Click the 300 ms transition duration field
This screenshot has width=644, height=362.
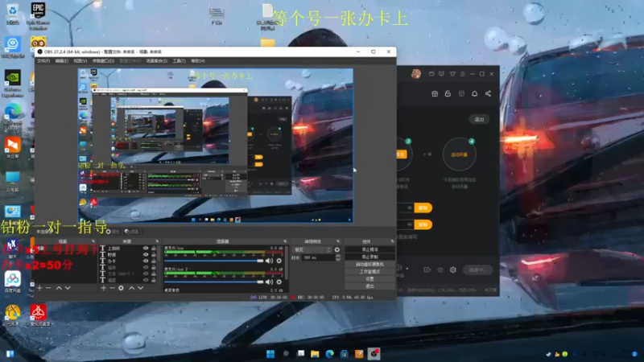[318, 257]
